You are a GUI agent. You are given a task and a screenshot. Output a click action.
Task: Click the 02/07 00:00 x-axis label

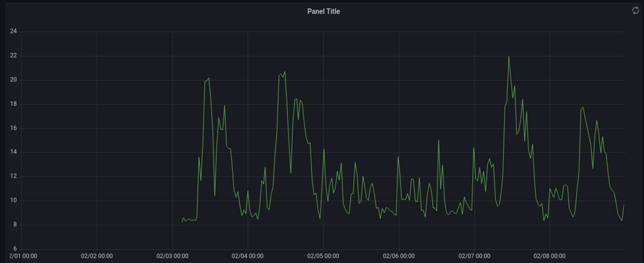[475, 256]
